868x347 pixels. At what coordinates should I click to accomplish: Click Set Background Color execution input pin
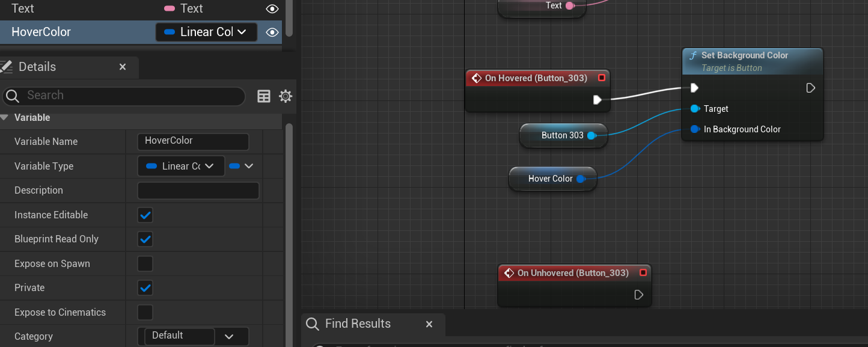(x=694, y=88)
